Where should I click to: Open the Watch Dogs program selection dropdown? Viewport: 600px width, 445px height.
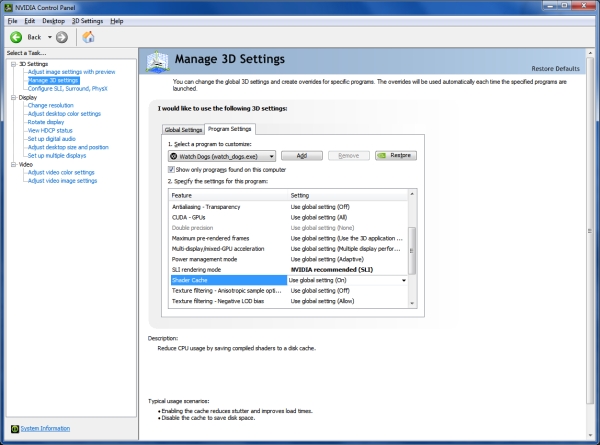271,155
